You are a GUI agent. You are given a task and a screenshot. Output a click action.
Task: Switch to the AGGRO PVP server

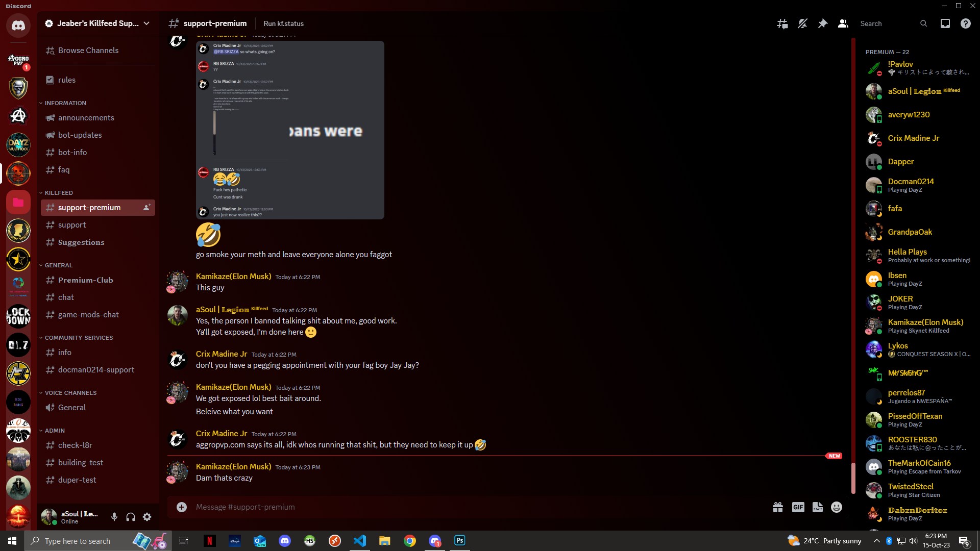tap(18, 60)
